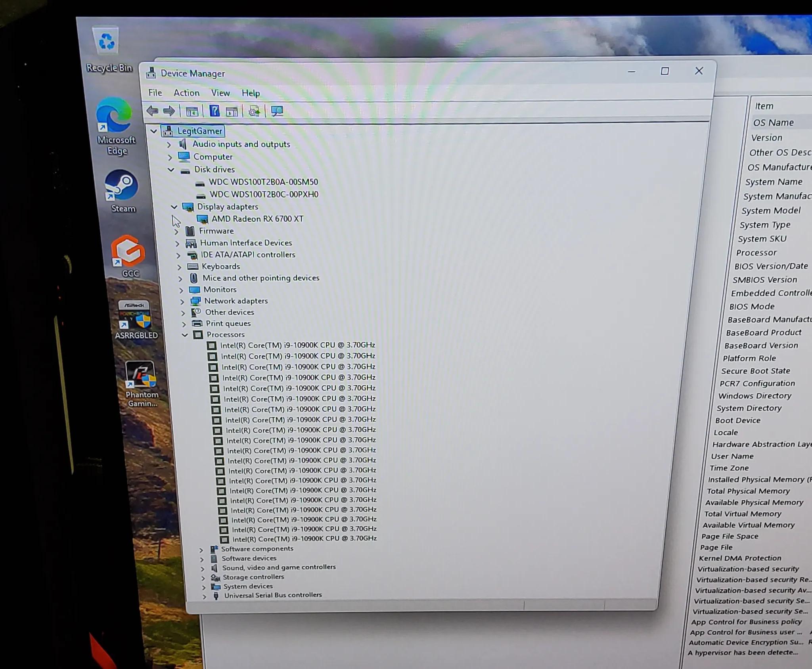Select the System Model row in System Information
Viewport: 812px width, 669px height.
(x=771, y=211)
